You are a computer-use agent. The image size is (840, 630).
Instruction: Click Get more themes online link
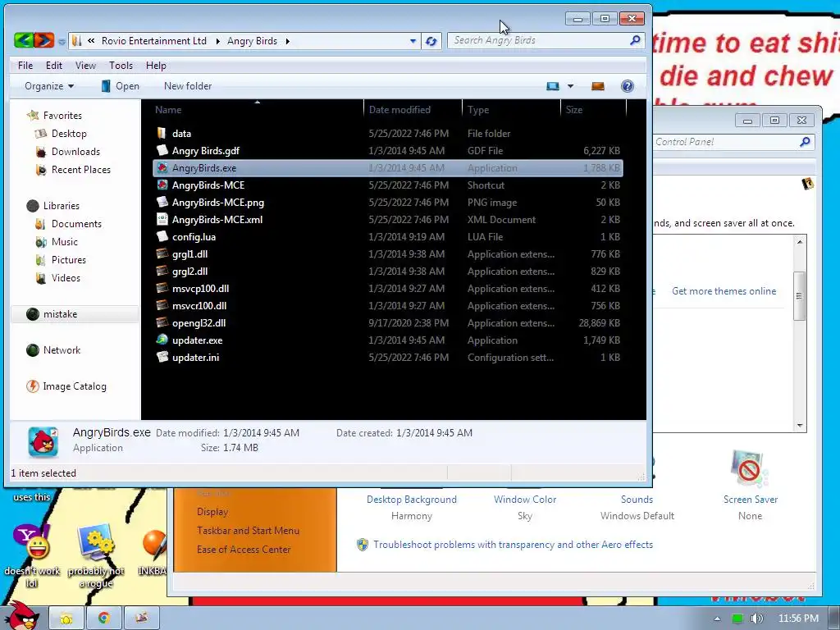(x=724, y=291)
